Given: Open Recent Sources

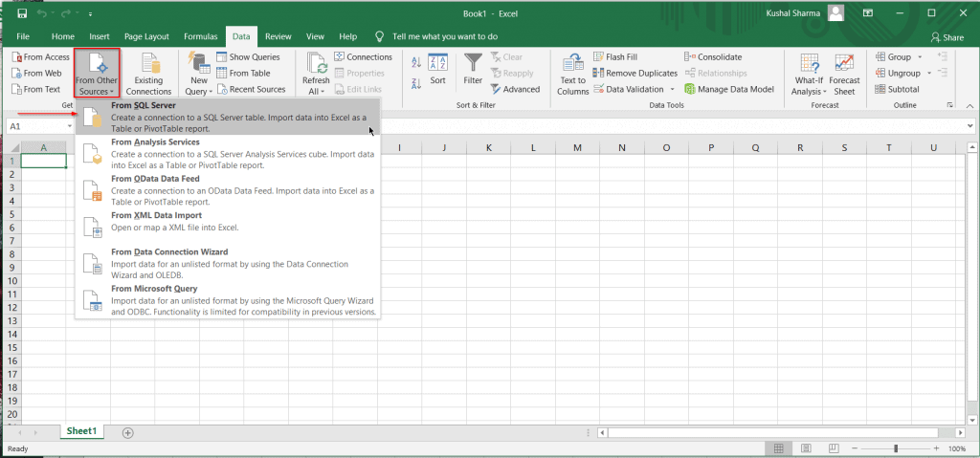Looking at the screenshot, I should (x=251, y=89).
